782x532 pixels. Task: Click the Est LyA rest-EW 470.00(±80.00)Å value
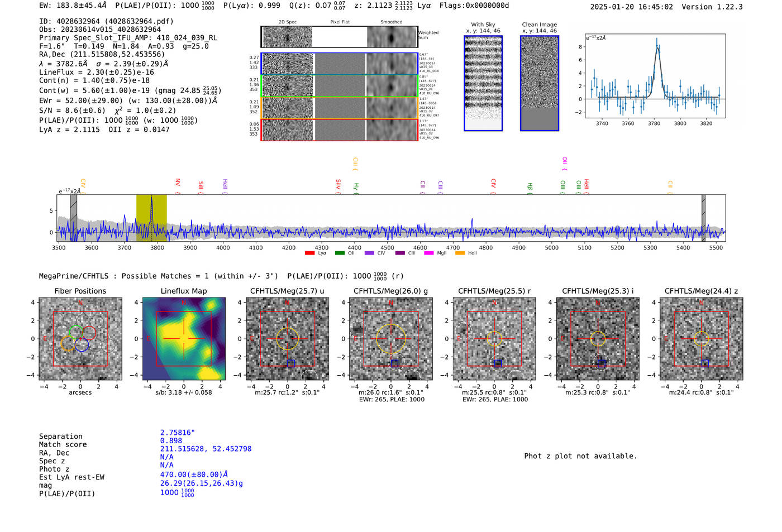coord(194,475)
